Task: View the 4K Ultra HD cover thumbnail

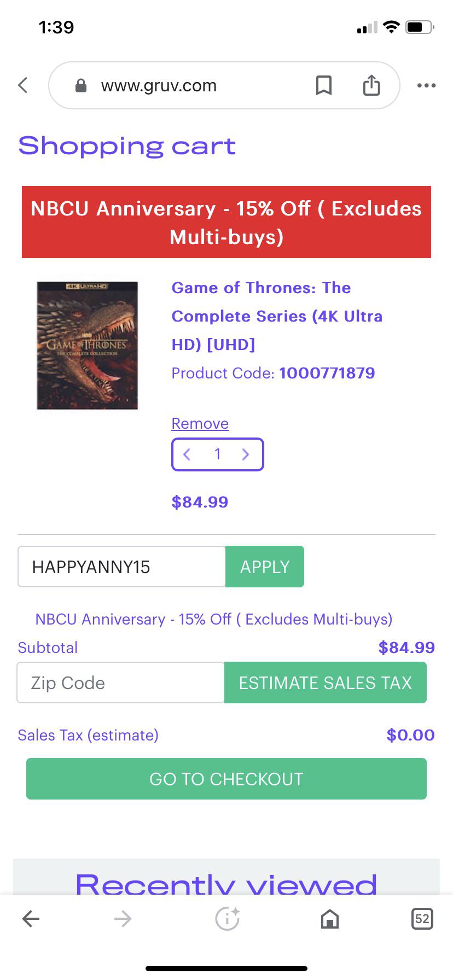Action: click(x=87, y=345)
